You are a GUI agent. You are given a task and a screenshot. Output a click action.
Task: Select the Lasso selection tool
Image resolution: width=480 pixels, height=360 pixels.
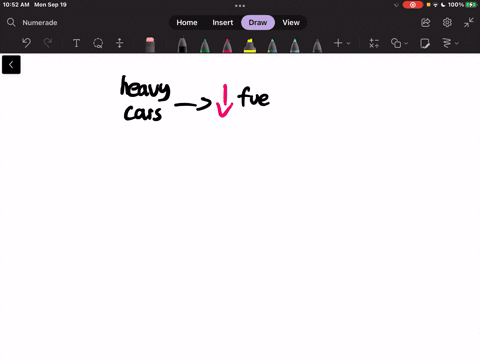[x=98, y=43]
